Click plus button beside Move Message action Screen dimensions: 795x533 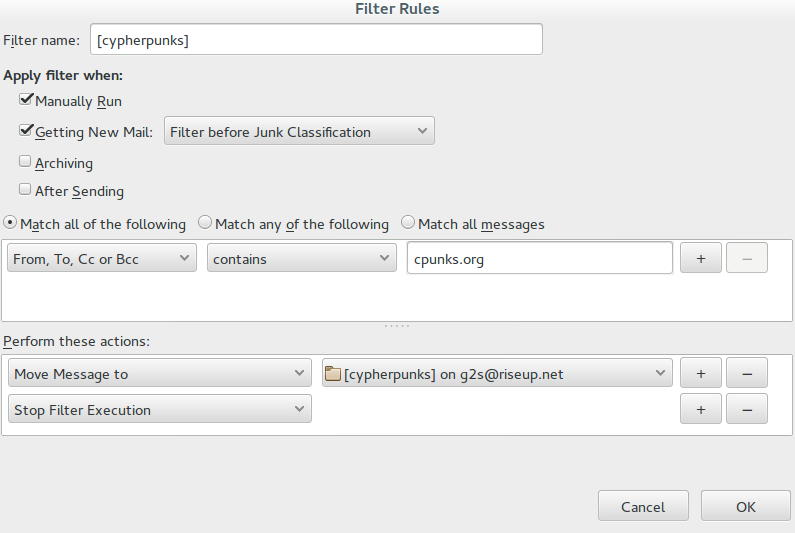(x=700, y=374)
